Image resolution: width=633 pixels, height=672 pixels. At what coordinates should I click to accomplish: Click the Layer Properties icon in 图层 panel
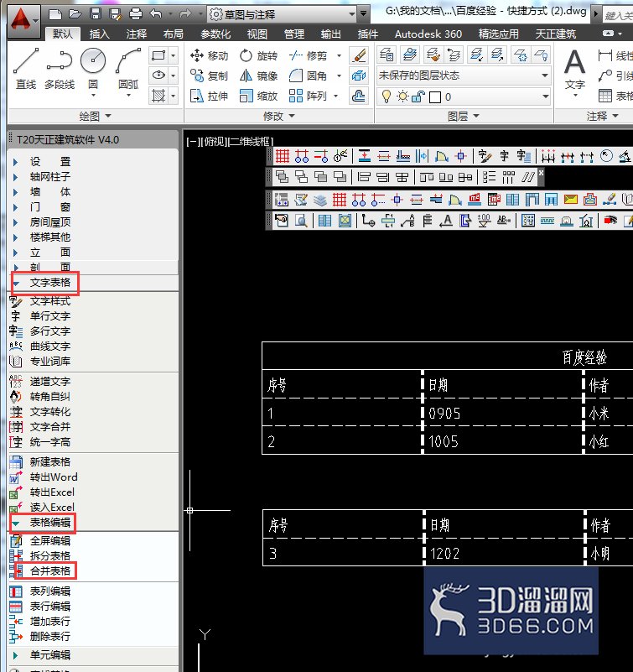coord(387,55)
